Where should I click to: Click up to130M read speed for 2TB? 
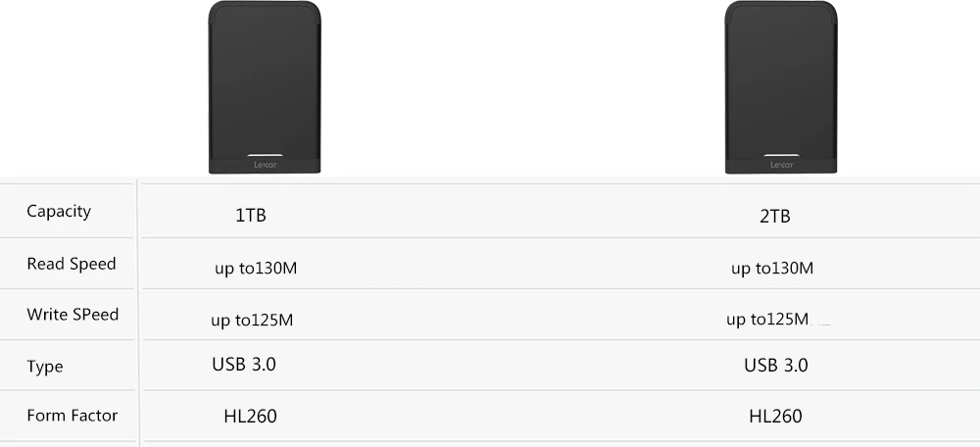pos(772,269)
